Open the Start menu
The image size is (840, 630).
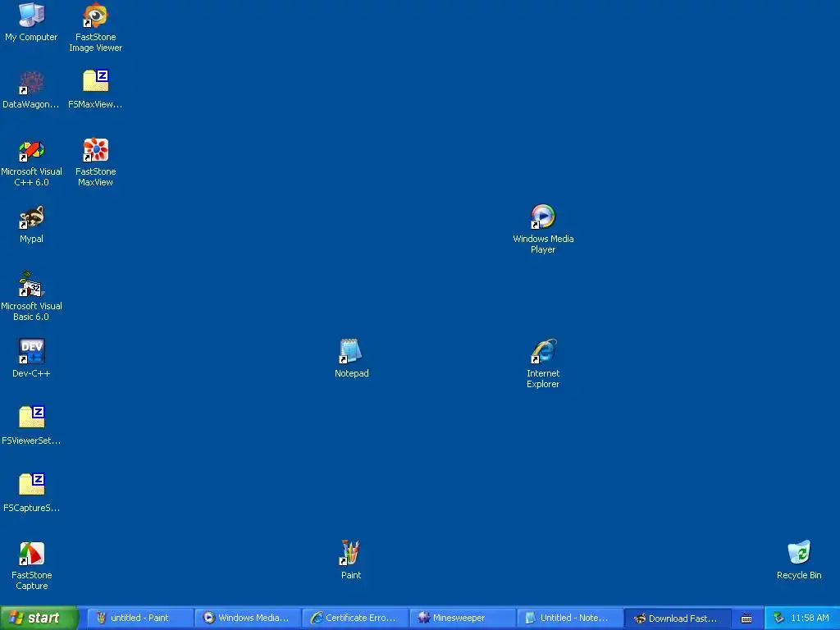point(39,618)
